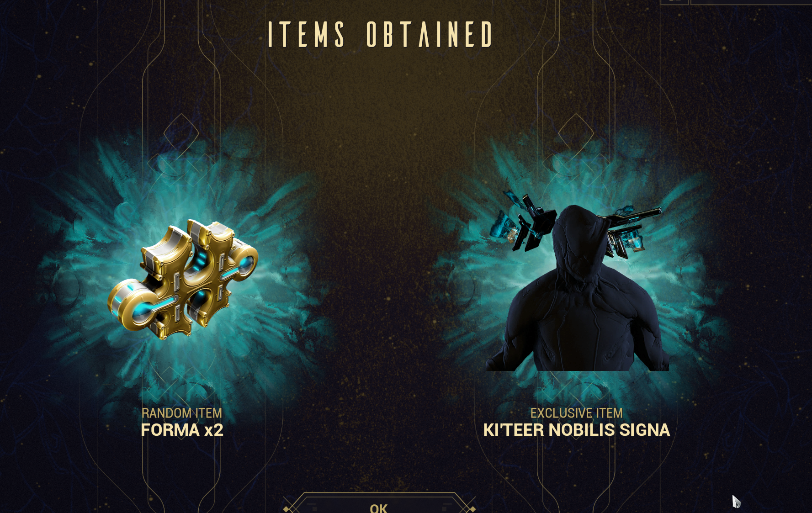Screen dimensions: 812x513
Task: Click the FORMA x2 item name
Action: point(182,430)
